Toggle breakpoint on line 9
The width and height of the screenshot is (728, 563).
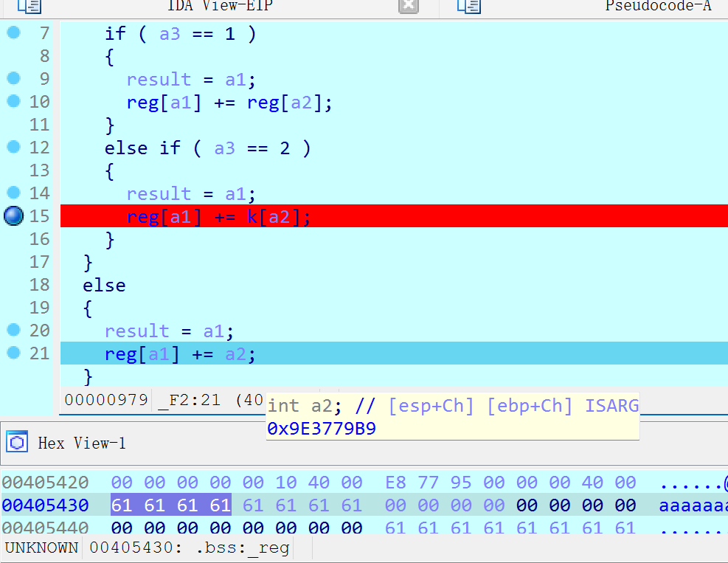(x=13, y=78)
